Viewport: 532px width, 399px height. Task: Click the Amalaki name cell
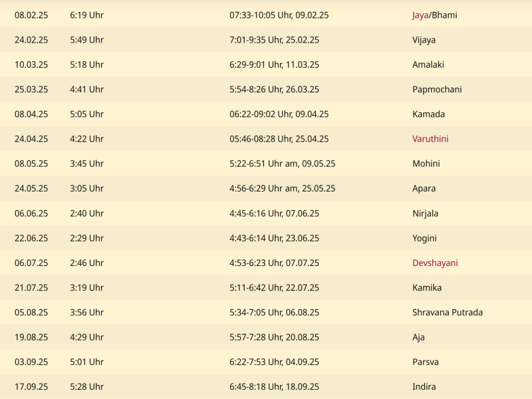[428, 65]
